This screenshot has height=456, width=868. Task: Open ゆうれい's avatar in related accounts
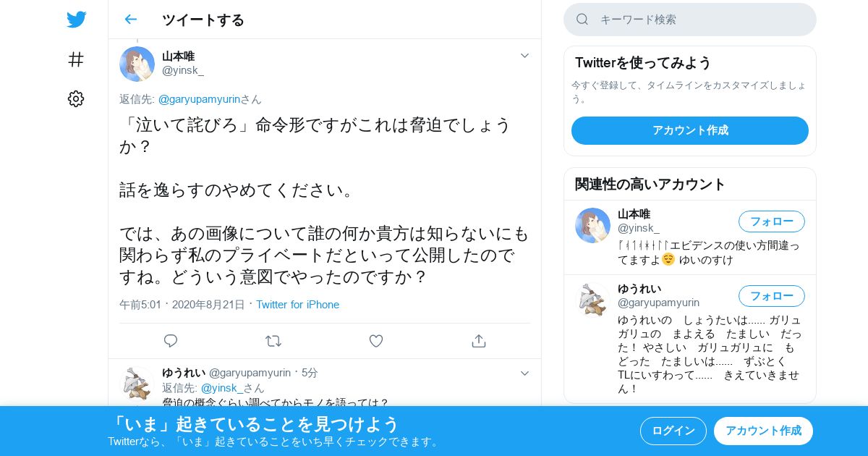pyautogui.click(x=592, y=300)
